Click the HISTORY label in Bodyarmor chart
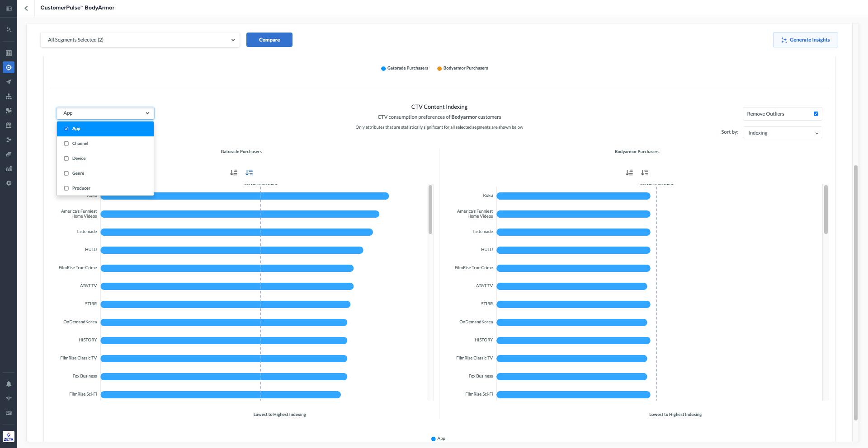The width and height of the screenshot is (868, 448). point(484,340)
